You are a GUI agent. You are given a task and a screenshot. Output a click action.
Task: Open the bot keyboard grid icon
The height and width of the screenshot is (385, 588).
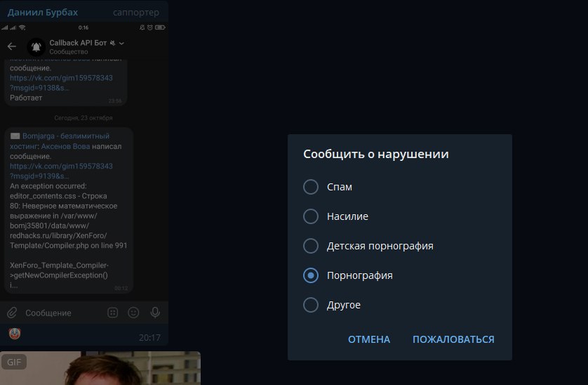[112, 313]
